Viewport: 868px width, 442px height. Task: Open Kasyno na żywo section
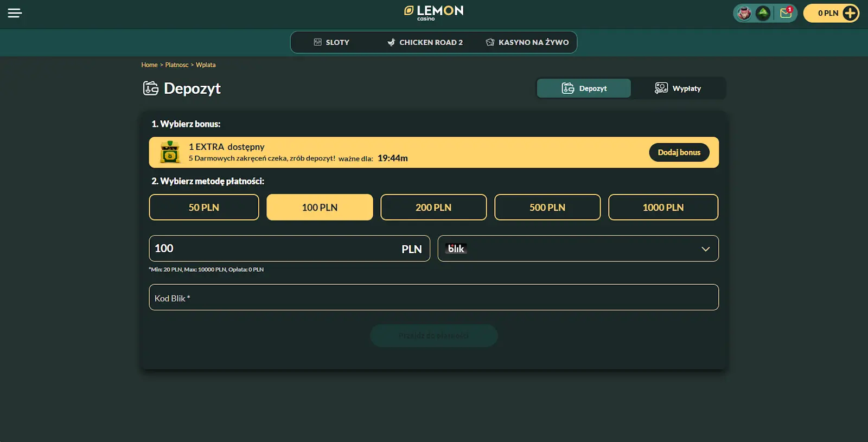pos(527,42)
